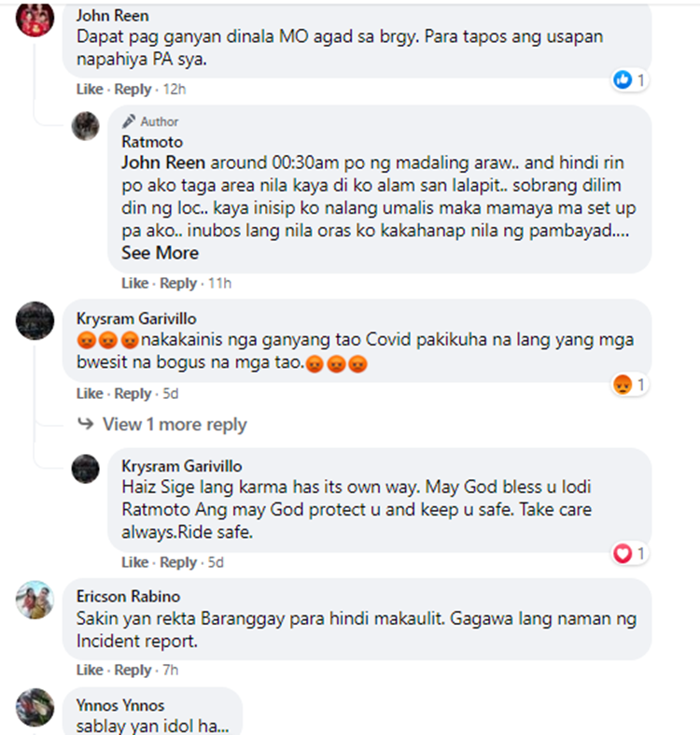The image size is (700, 735).
Task: Open Ynnos Ynnos profile name
Action: 120,705
